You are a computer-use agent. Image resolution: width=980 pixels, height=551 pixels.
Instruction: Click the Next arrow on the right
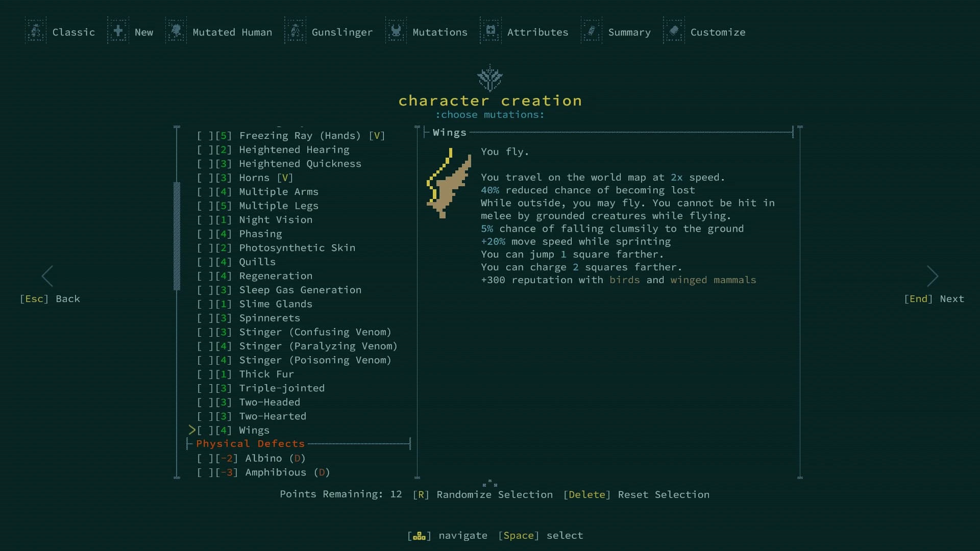tap(933, 276)
